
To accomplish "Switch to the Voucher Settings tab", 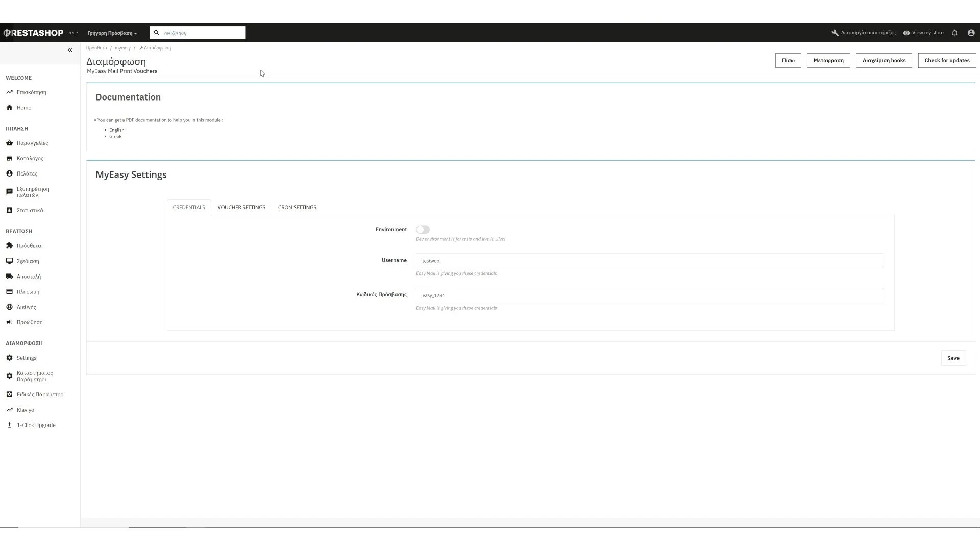I will (241, 208).
